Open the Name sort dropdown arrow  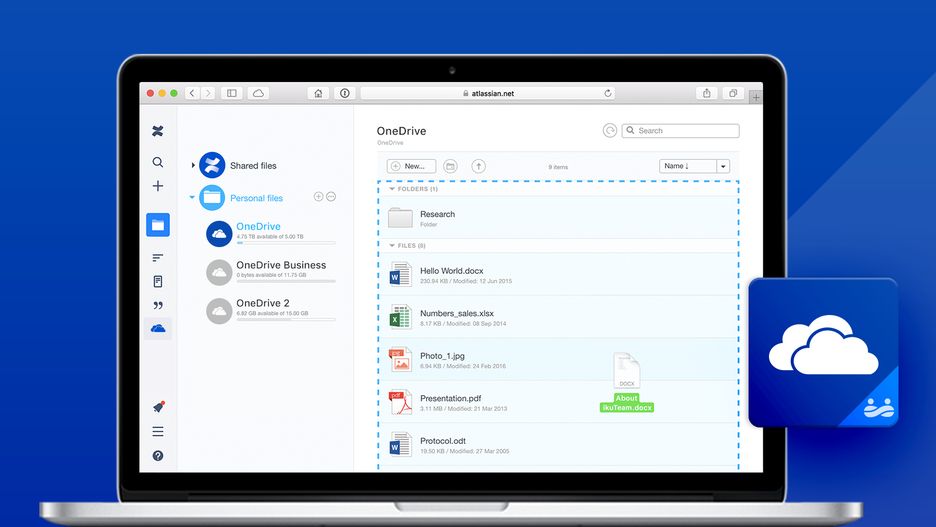[x=723, y=167]
